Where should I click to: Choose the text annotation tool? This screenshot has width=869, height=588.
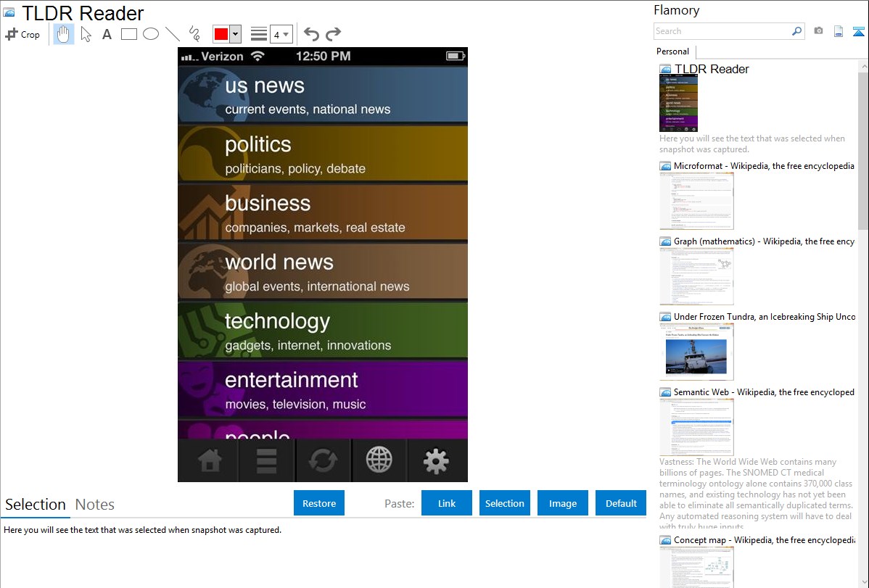click(x=107, y=34)
